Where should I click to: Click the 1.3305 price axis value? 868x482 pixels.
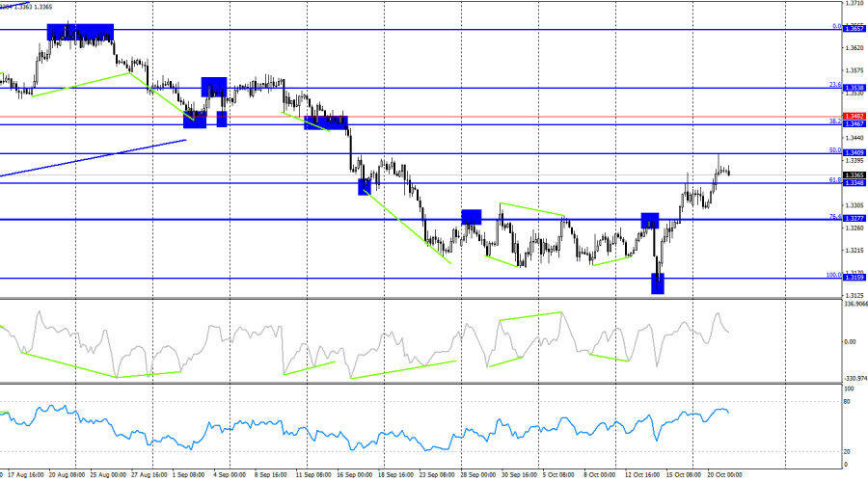click(854, 205)
